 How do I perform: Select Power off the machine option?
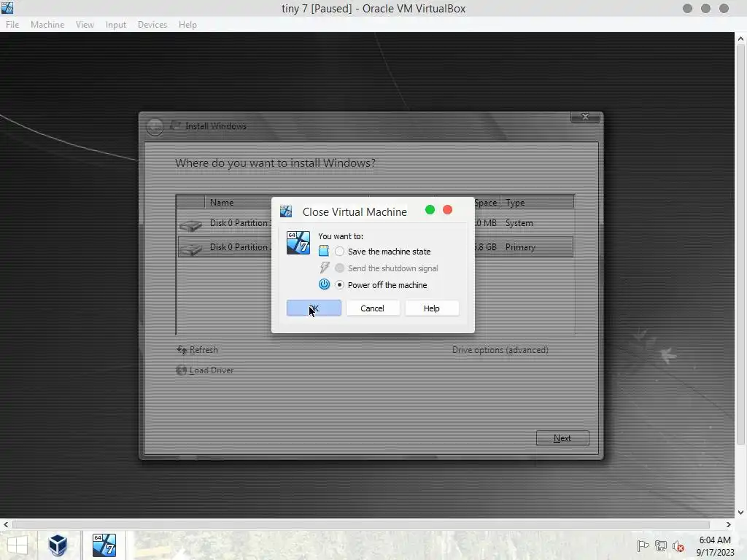(339, 285)
